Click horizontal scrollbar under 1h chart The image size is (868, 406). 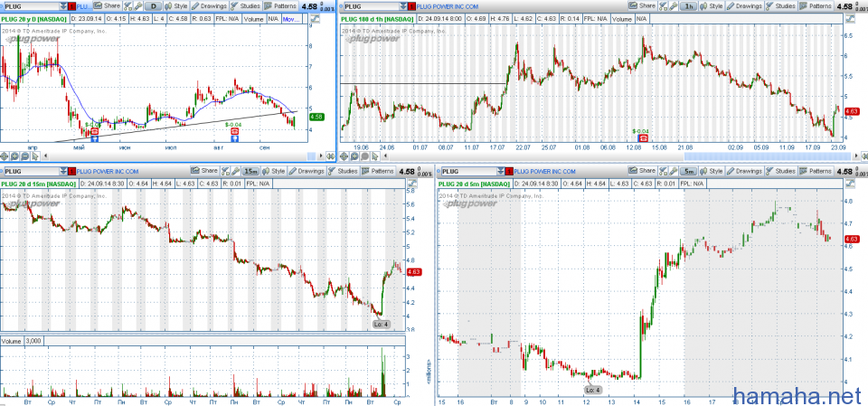click(768, 156)
